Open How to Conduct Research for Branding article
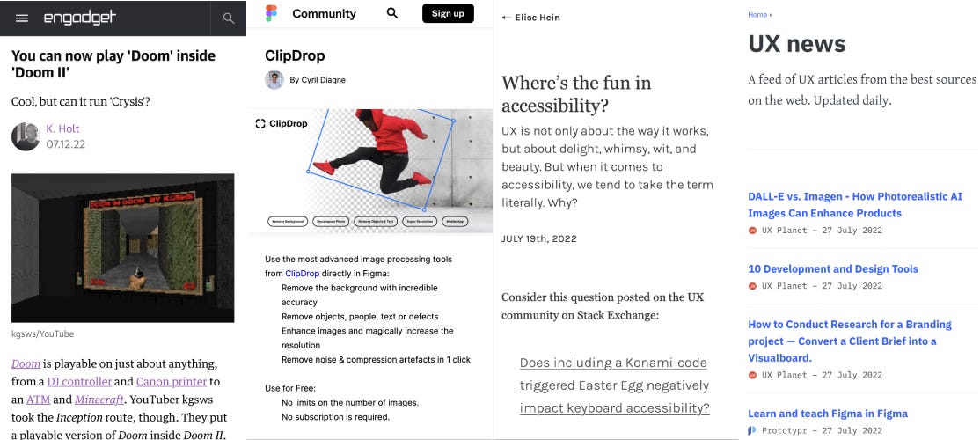Image resolution: width=980 pixels, height=440 pixels. pyautogui.click(x=850, y=341)
